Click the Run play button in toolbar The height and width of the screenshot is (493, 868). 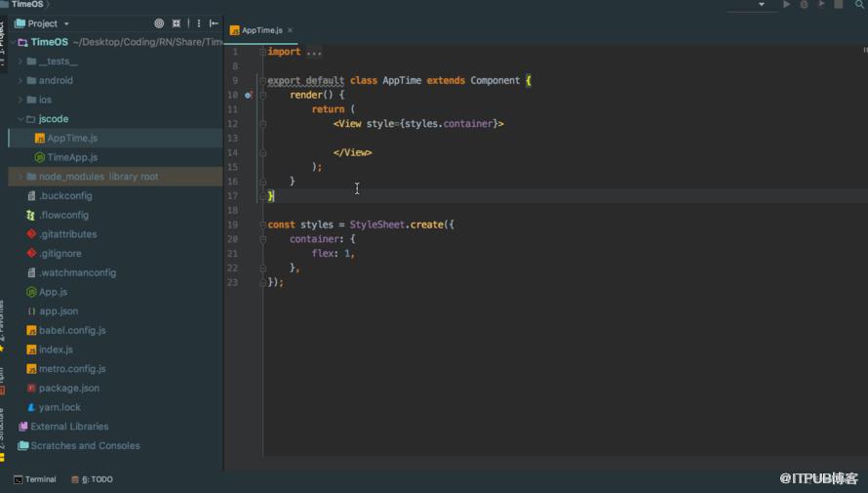786,4
